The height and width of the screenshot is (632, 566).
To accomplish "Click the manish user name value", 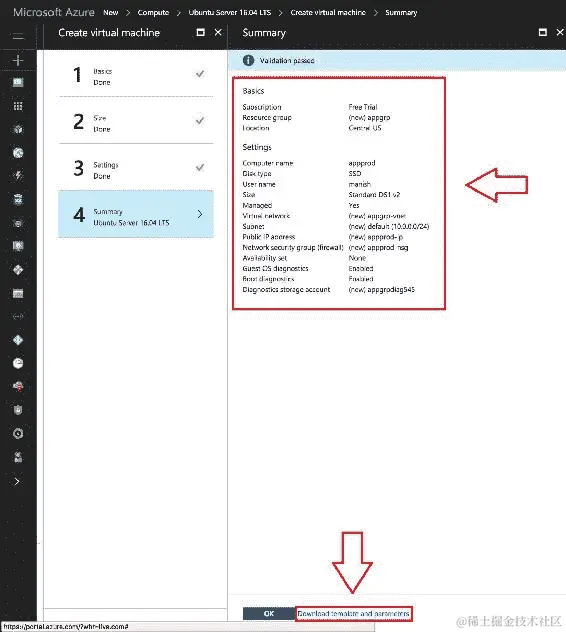I will point(360,184).
